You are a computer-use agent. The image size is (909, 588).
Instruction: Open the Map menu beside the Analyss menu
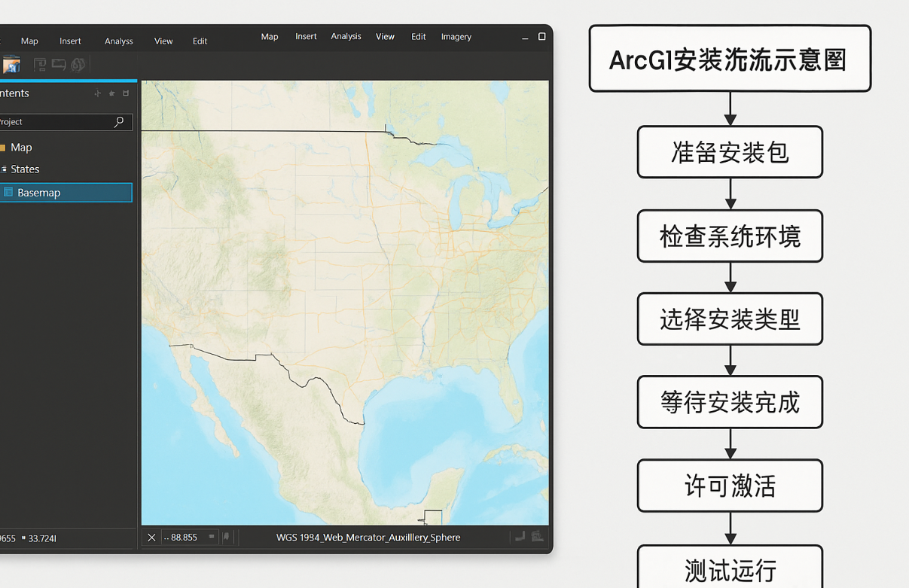pos(29,41)
